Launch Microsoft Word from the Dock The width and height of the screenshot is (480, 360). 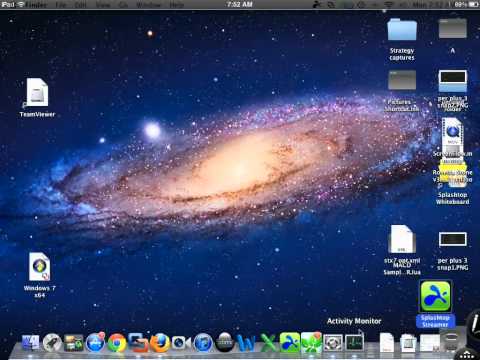click(x=246, y=343)
